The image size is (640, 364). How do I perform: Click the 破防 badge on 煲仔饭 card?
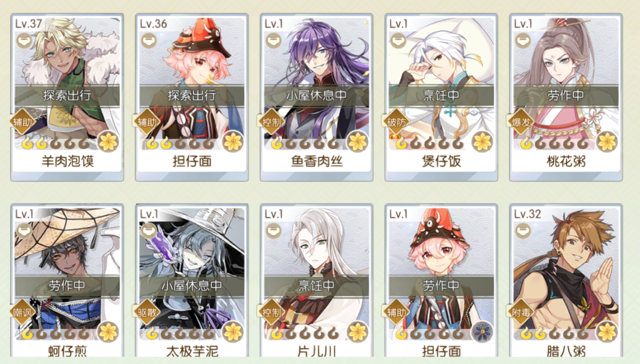point(396,122)
